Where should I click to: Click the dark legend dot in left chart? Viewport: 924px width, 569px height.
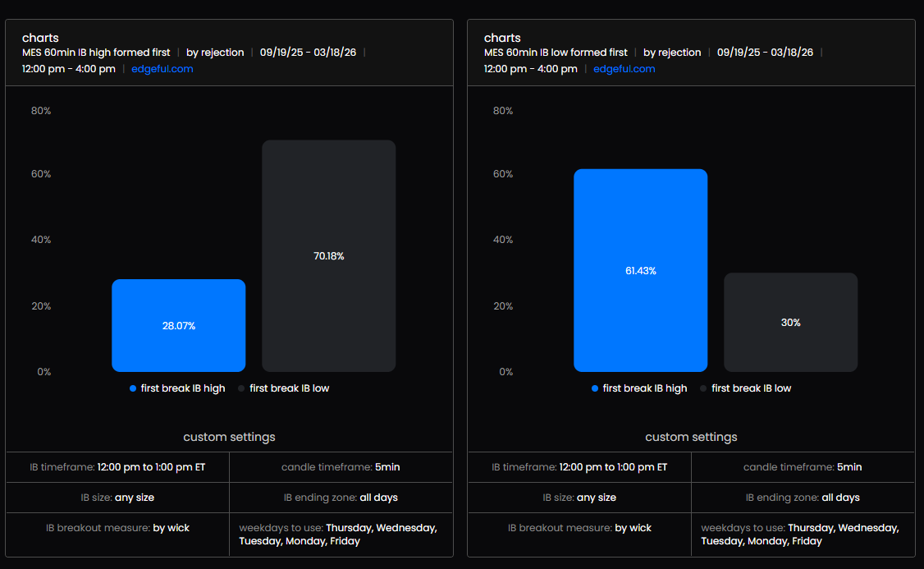[x=241, y=388]
